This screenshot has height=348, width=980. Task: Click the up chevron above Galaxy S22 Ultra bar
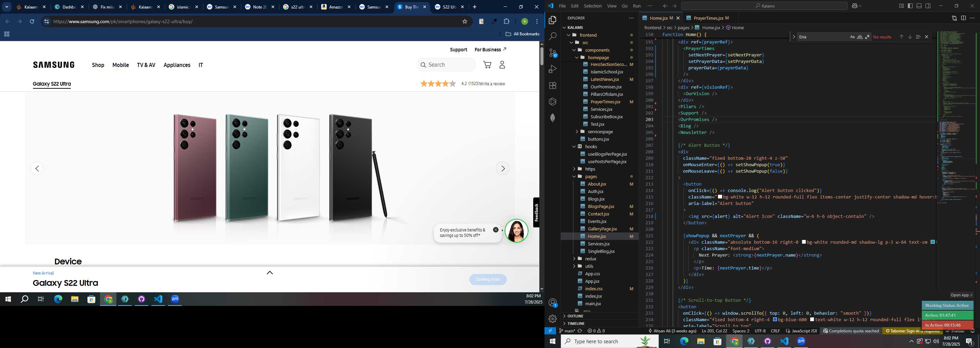click(x=270, y=273)
